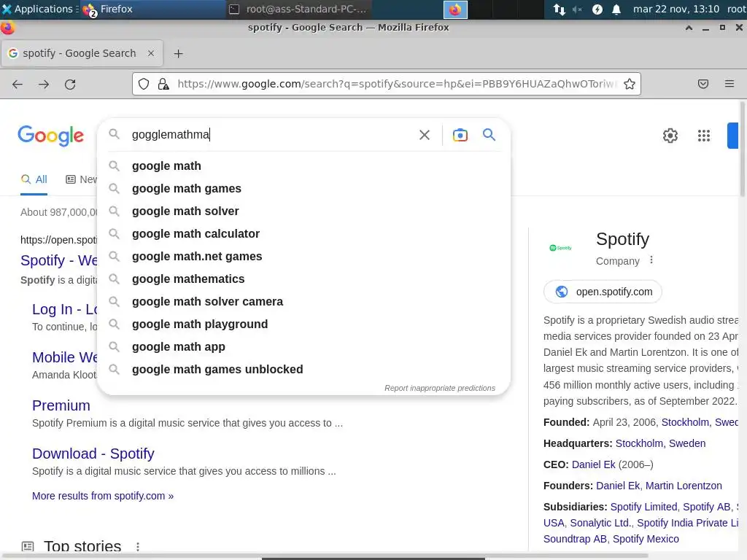The image size is (747, 560).
Task: Switch to the root terminal window
Action: pos(298,9)
